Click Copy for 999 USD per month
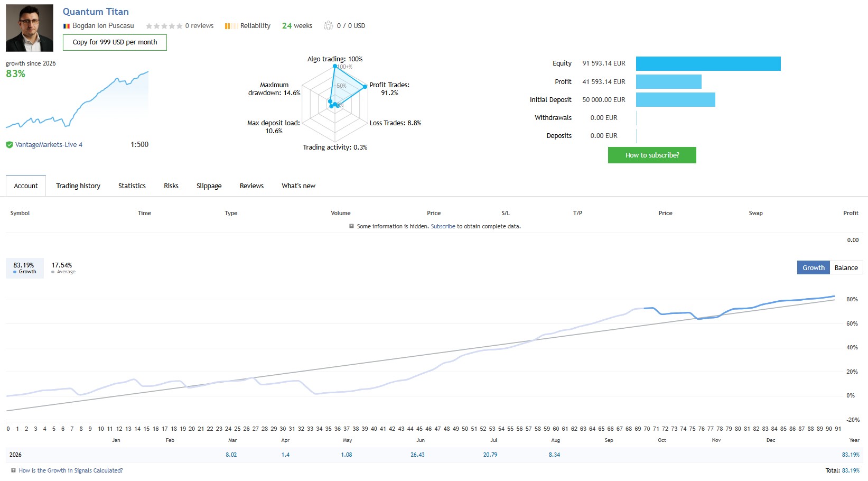 point(115,42)
